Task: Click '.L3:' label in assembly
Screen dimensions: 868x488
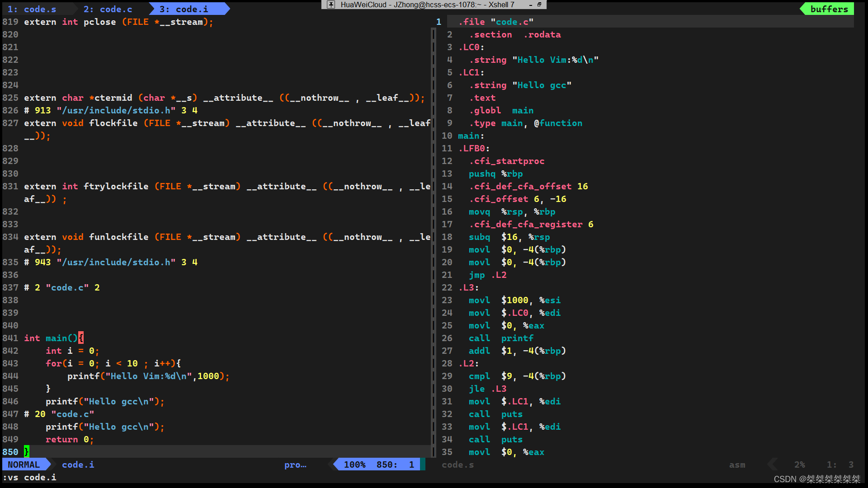Action: pyautogui.click(x=468, y=287)
